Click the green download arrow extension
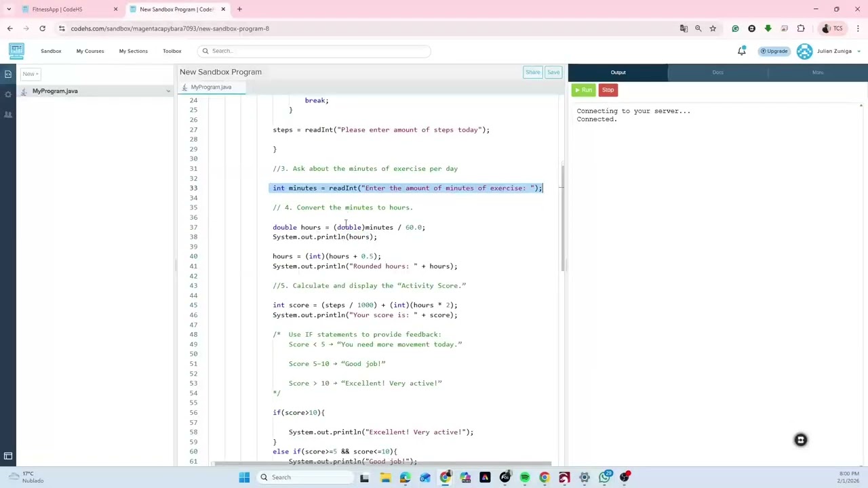The height and width of the screenshot is (488, 868). [x=768, y=28]
